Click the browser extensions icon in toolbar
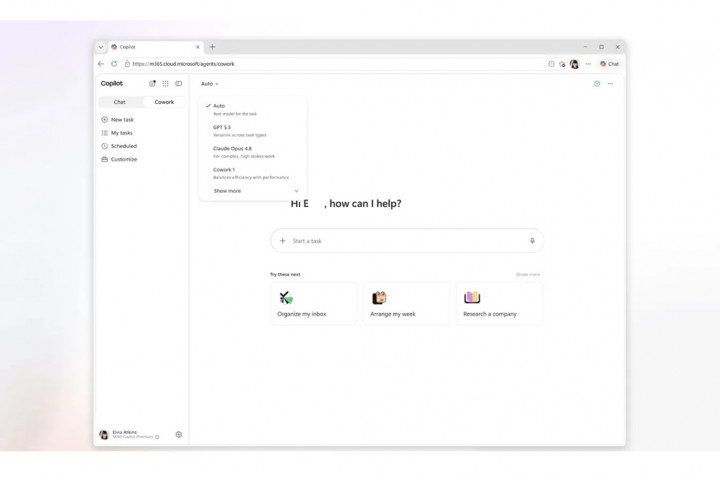 [x=562, y=64]
